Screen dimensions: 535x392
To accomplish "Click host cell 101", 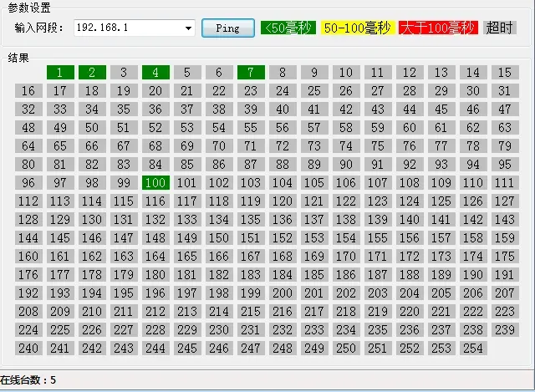I will (187, 183).
